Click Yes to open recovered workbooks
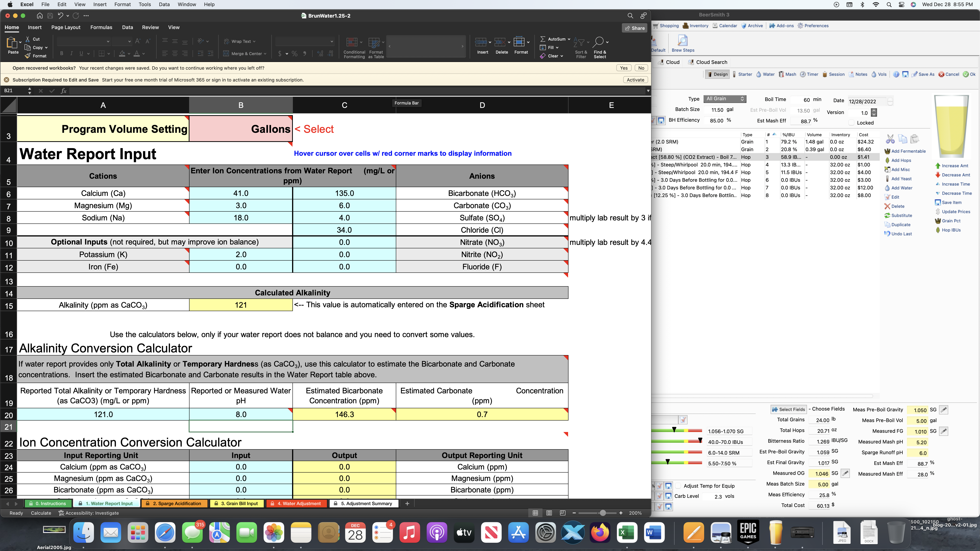 point(624,68)
